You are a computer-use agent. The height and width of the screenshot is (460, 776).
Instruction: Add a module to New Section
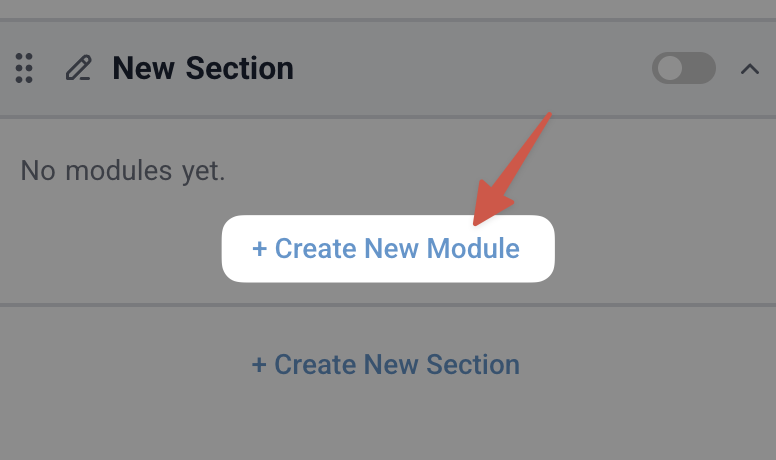click(387, 248)
